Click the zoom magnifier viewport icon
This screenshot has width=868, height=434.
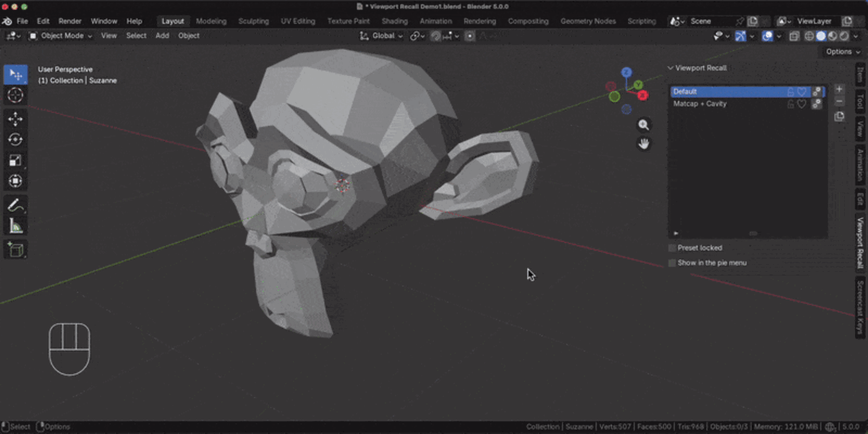coord(644,125)
